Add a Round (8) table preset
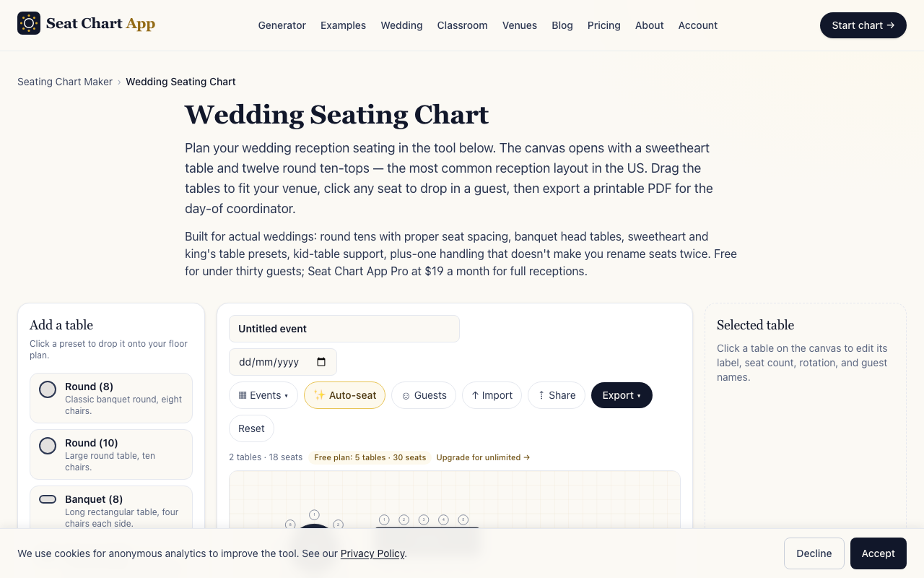 click(111, 398)
